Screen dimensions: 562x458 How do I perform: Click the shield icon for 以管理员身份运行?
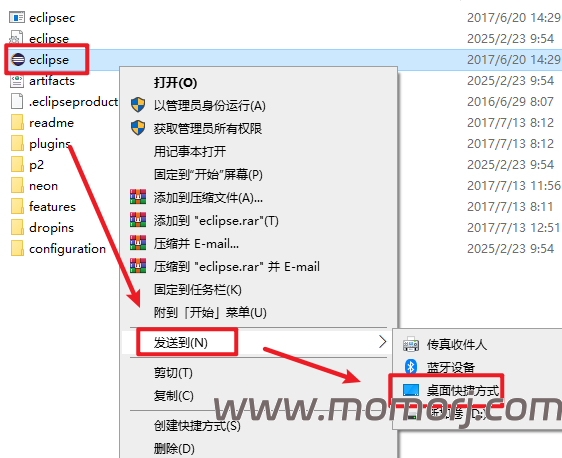pyautogui.click(x=138, y=105)
